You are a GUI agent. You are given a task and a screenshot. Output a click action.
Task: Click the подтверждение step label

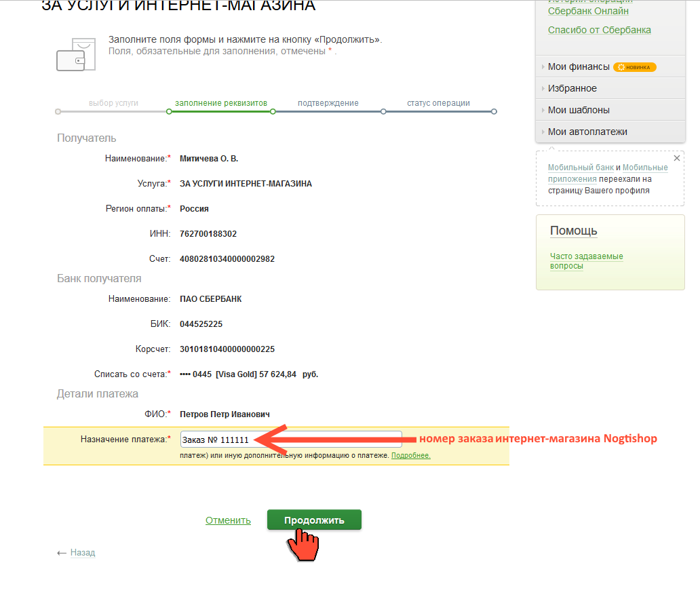point(328,103)
